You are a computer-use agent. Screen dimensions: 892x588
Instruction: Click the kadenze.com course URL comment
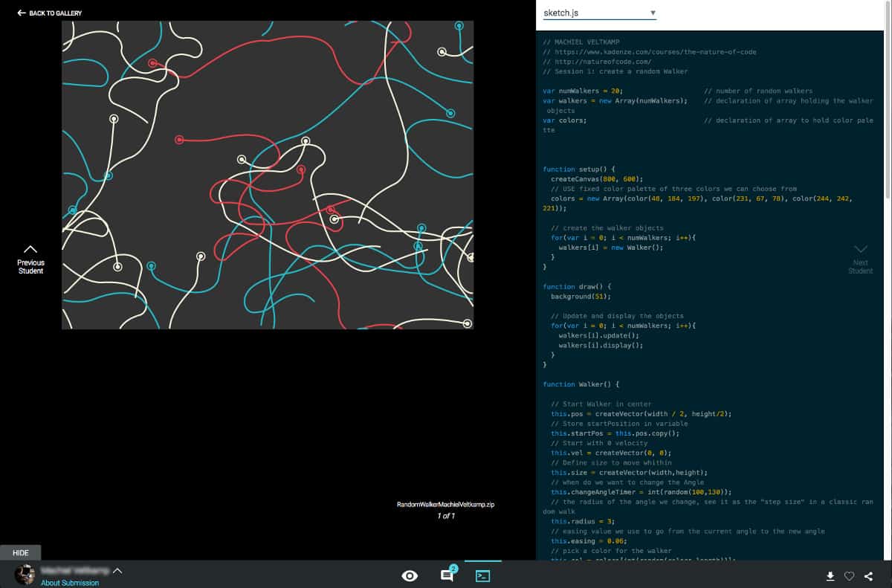click(650, 52)
